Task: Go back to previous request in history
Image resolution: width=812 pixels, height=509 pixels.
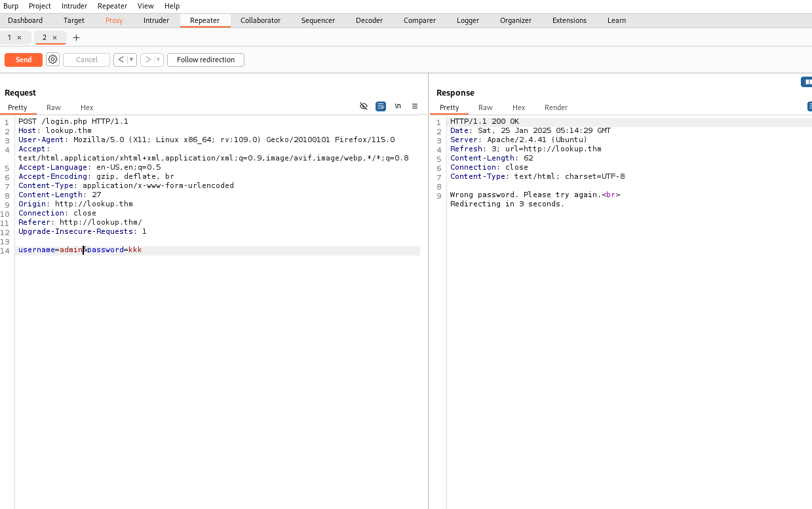Action: coord(121,60)
